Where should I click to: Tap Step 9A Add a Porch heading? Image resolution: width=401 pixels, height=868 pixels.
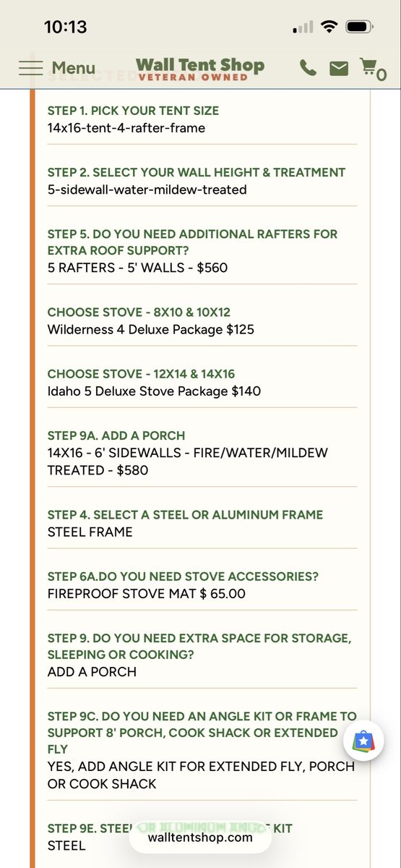tap(116, 435)
